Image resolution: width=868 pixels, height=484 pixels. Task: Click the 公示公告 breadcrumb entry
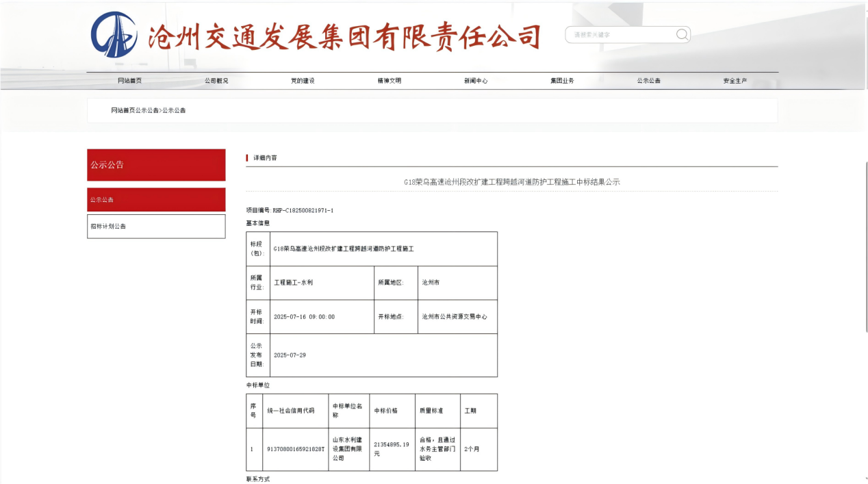tap(175, 110)
